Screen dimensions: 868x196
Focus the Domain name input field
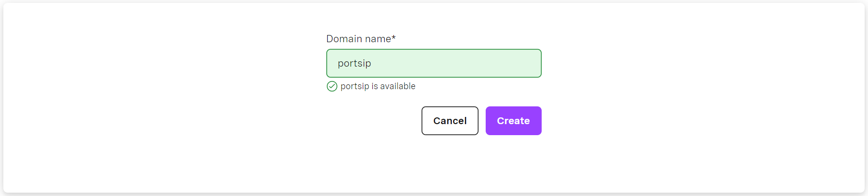tap(434, 63)
